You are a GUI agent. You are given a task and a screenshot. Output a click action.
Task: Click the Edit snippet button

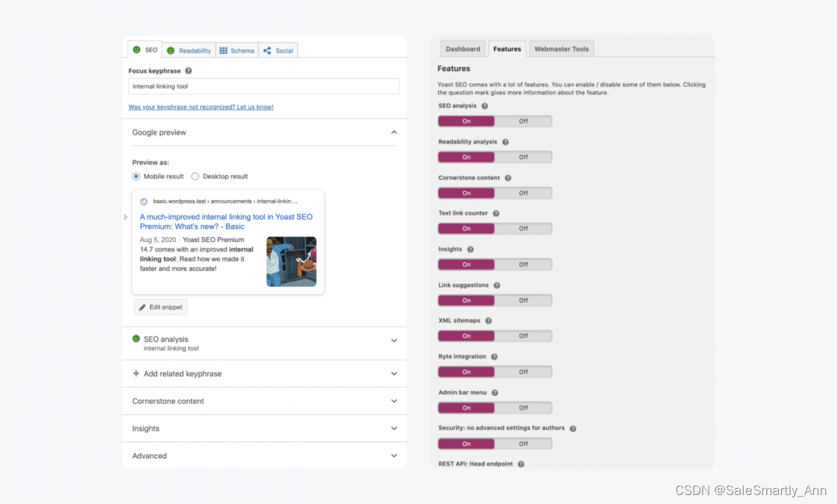pyautogui.click(x=161, y=307)
